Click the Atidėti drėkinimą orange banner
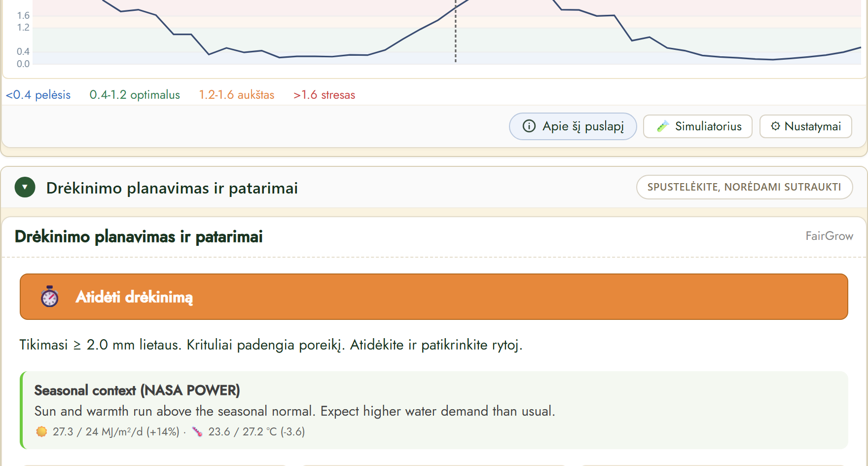This screenshot has width=868, height=466. tap(434, 297)
